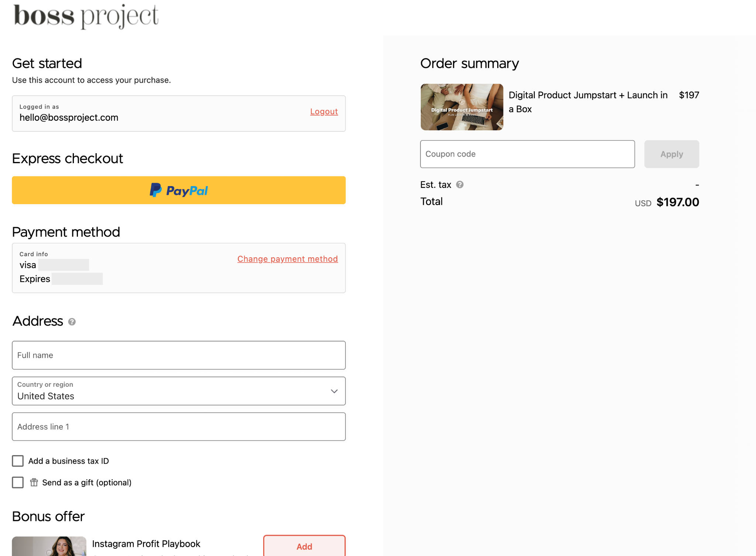Click the boss project logo
This screenshot has height=556, width=756.
click(x=86, y=16)
